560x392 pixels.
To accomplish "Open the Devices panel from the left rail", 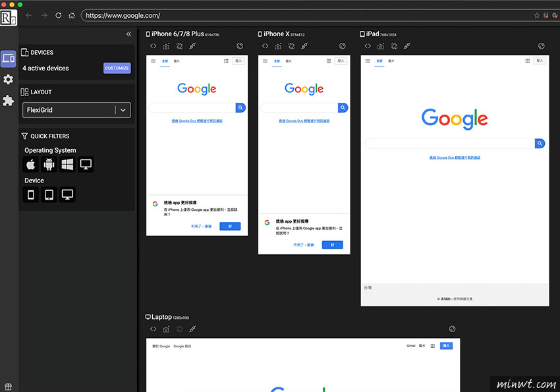I will (x=8, y=59).
